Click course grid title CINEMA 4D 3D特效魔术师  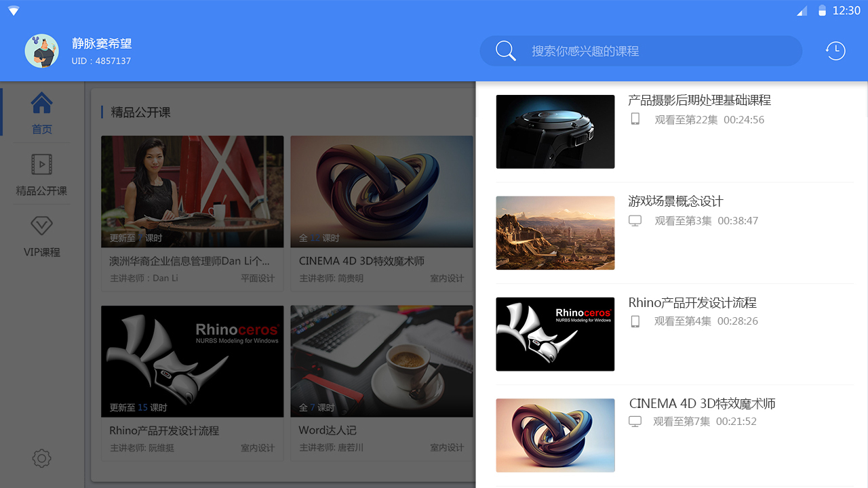click(x=362, y=261)
